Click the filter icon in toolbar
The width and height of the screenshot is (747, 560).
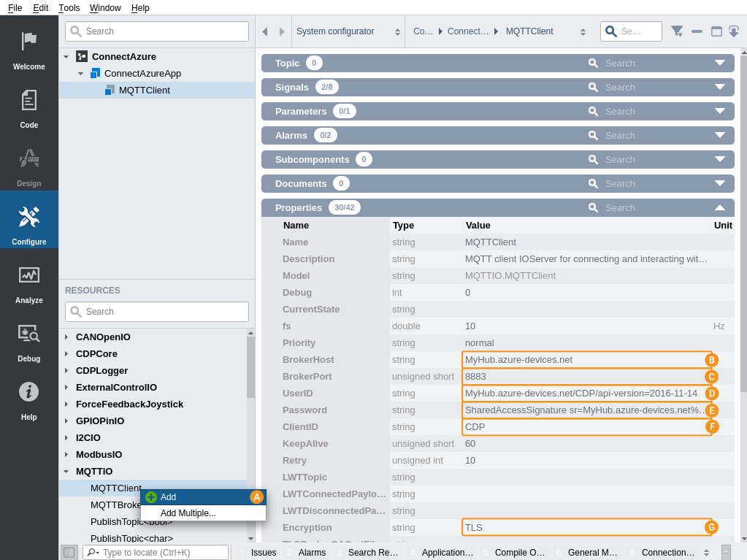[677, 31]
